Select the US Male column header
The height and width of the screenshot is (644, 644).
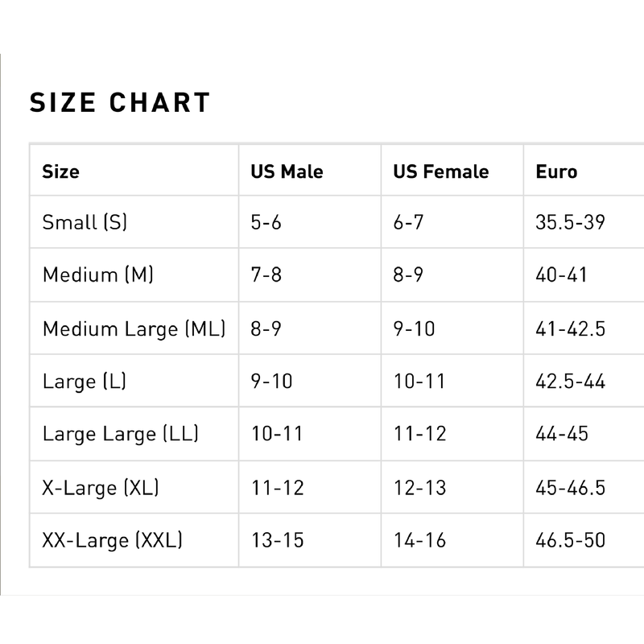point(287,171)
